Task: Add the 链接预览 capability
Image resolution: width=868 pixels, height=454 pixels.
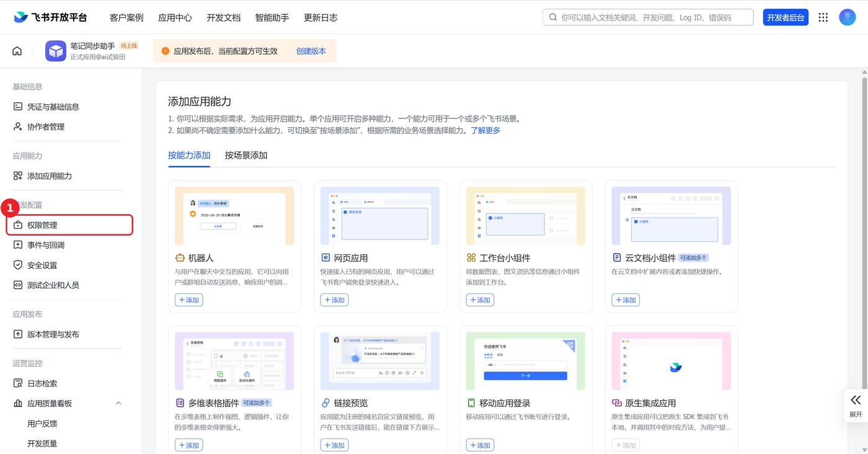Action: point(334,445)
